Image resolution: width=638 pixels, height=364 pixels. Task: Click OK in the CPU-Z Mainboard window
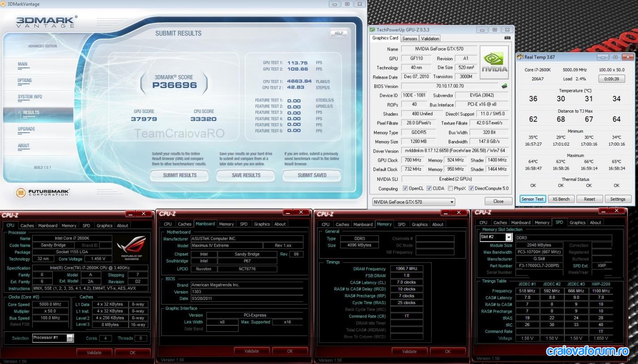pos(290,351)
